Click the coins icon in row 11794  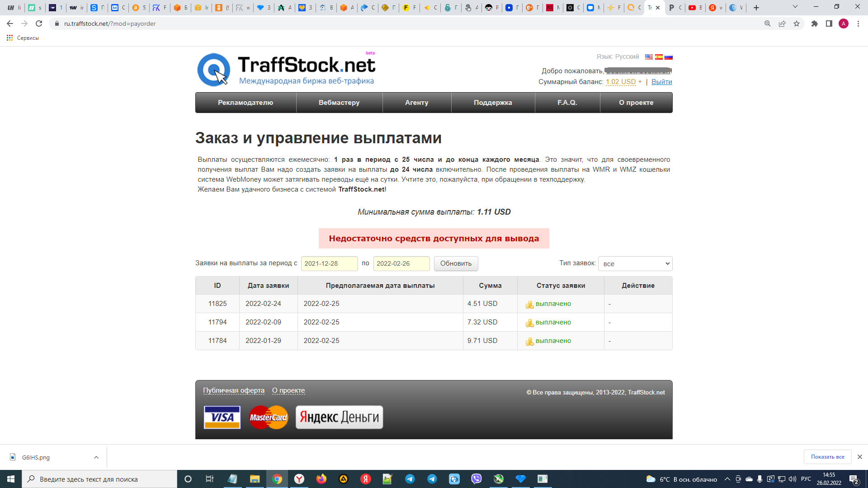tap(529, 323)
